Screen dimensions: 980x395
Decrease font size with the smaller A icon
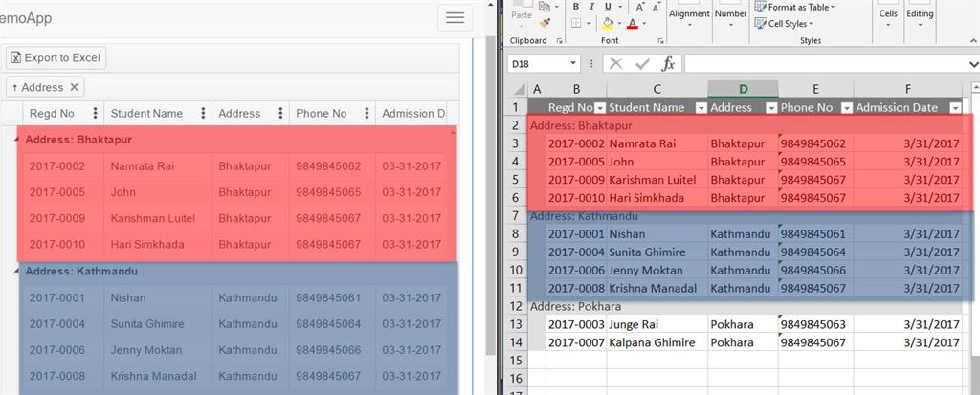pos(657,7)
